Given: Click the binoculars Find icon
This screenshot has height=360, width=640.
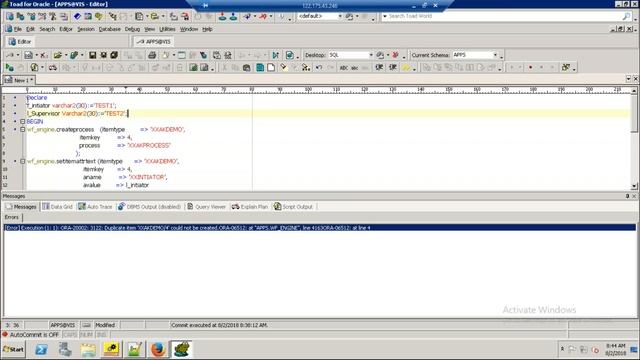Looking at the screenshot, I should (52, 67).
